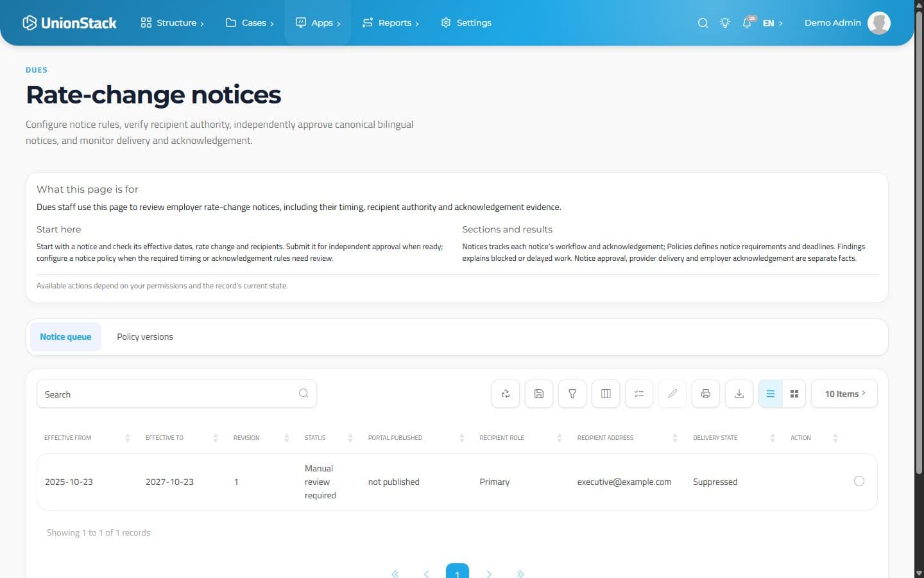924x578 pixels.
Task: Click the Primary recipient role cell
Action: pos(495,482)
